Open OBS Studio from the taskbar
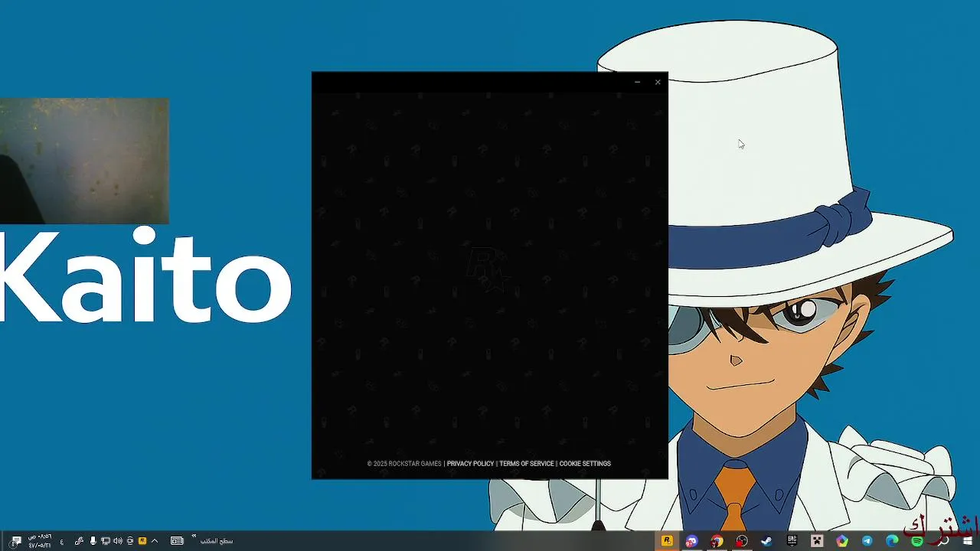Viewport: 980px width, 551px height. click(741, 541)
